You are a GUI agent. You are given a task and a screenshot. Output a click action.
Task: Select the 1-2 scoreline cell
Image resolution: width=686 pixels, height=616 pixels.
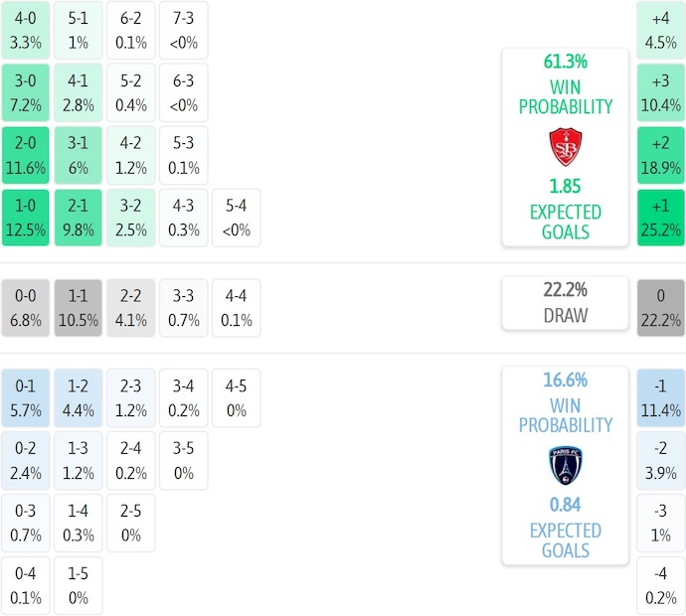coord(78,397)
